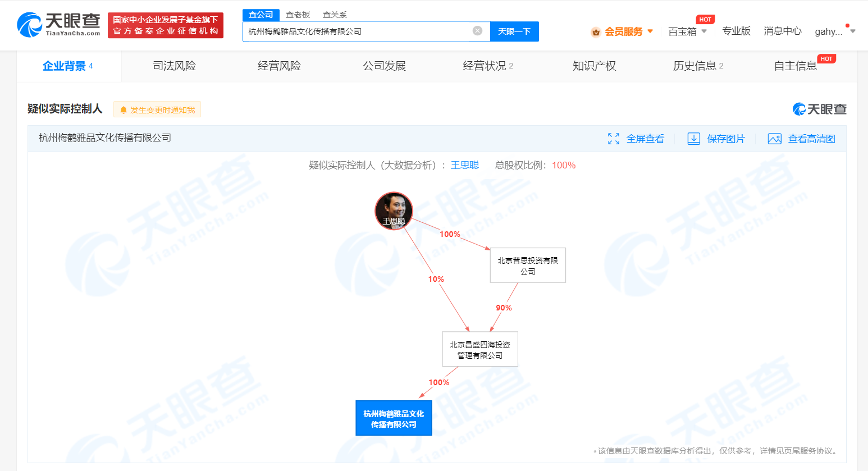Click the 杭州梅鹤雅品 company node in chart
The width and height of the screenshot is (868, 471).
tap(394, 418)
